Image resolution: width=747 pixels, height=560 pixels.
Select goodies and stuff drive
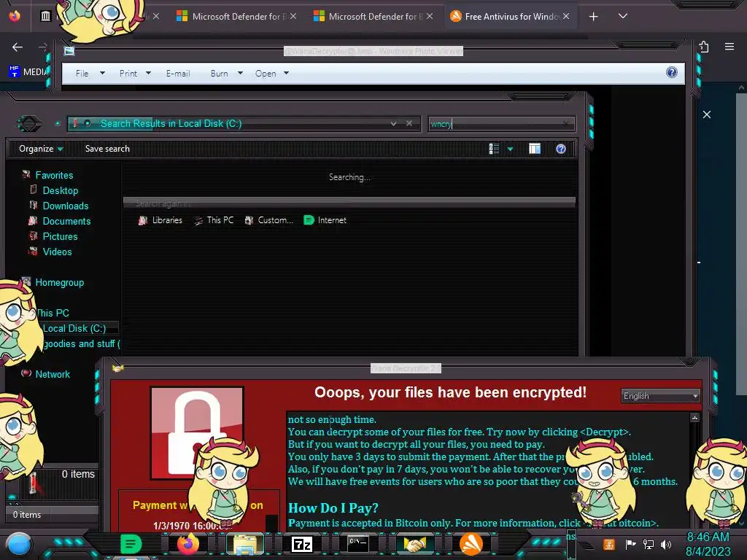[81, 343]
